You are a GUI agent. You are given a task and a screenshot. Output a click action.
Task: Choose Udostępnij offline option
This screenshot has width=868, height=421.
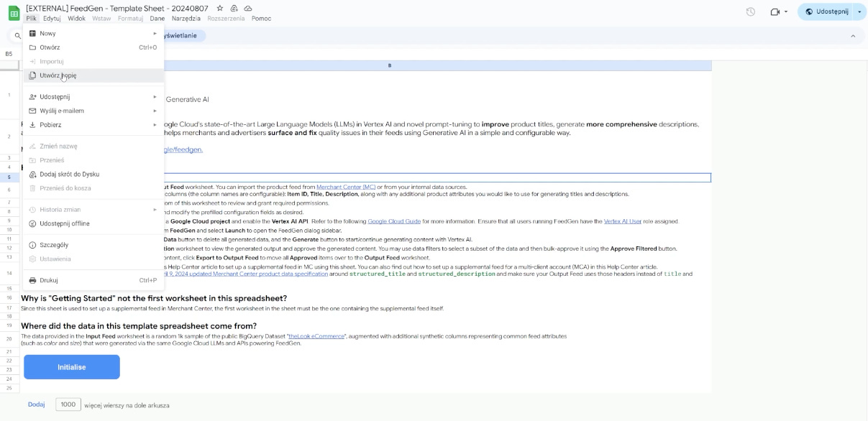point(93,223)
